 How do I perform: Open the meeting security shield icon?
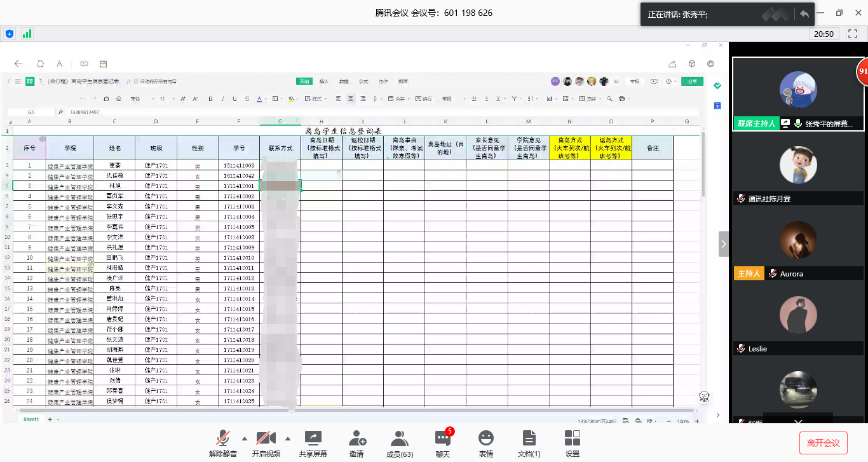pos(10,34)
